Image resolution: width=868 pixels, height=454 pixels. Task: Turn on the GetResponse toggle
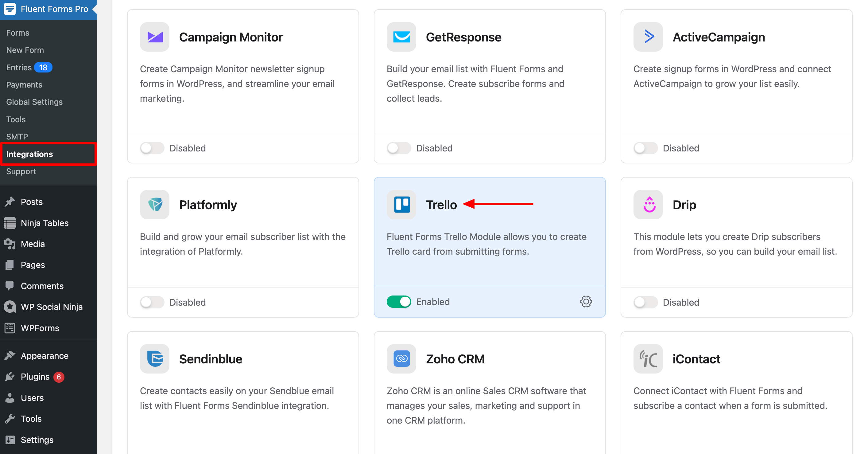pyautogui.click(x=399, y=148)
